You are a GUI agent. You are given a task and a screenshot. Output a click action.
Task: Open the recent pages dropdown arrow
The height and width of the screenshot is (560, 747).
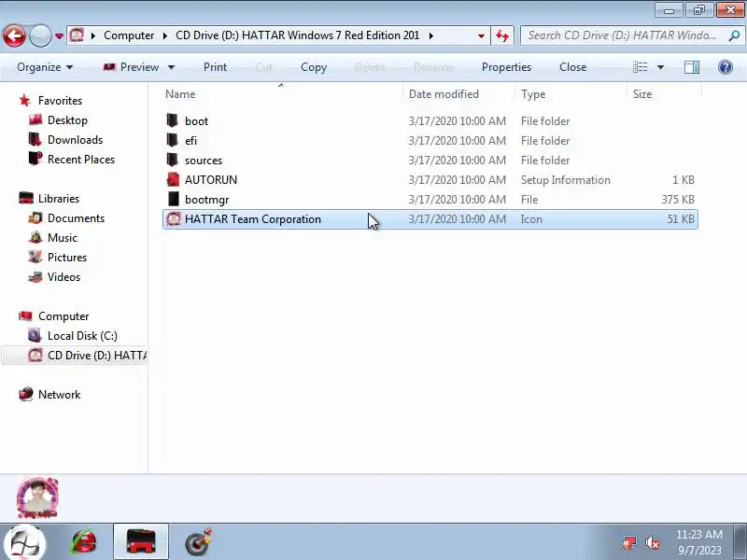click(59, 36)
